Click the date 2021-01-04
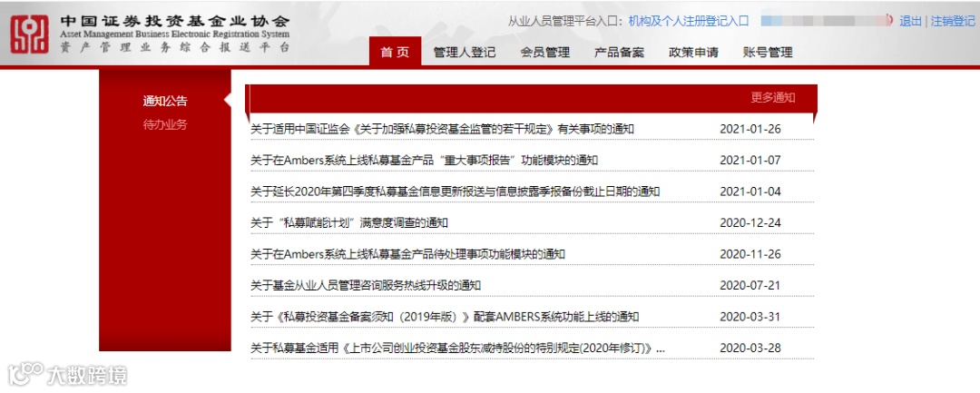The image size is (980, 393). click(x=750, y=192)
